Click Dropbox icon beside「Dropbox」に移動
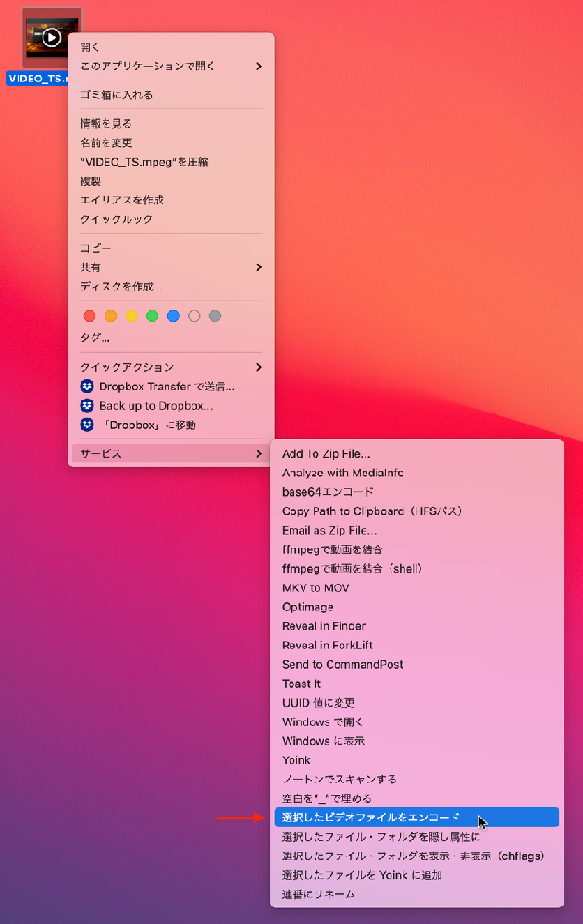This screenshot has width=583, height=924. click(x=87, y=425)
